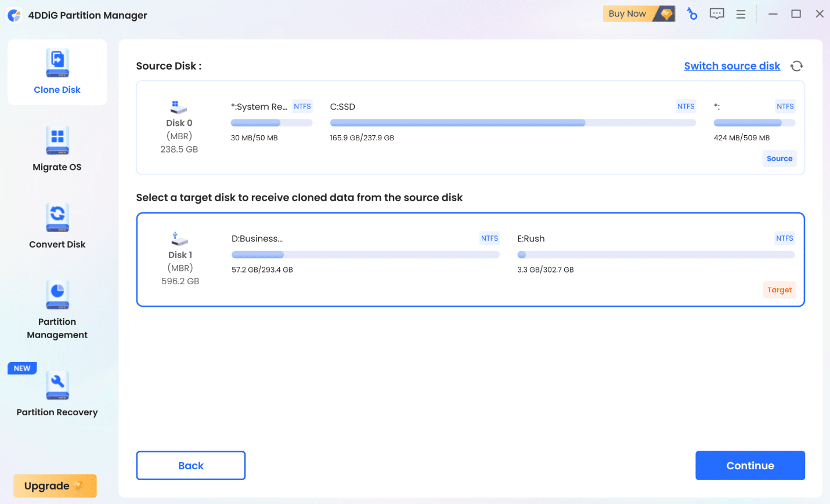
Task: Minimize the 4DDiG window
Action: point(773,14)
